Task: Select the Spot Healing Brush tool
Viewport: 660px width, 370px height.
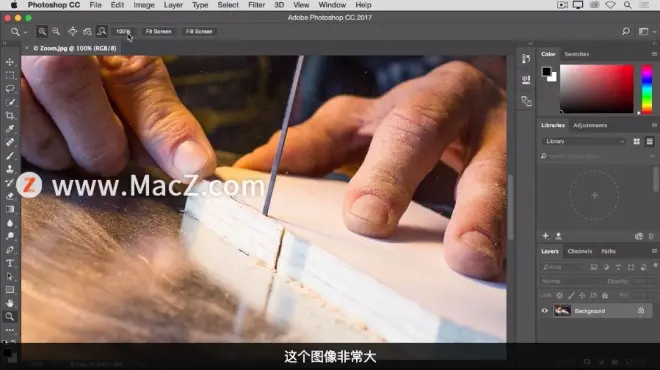Action: coord(10,142)
